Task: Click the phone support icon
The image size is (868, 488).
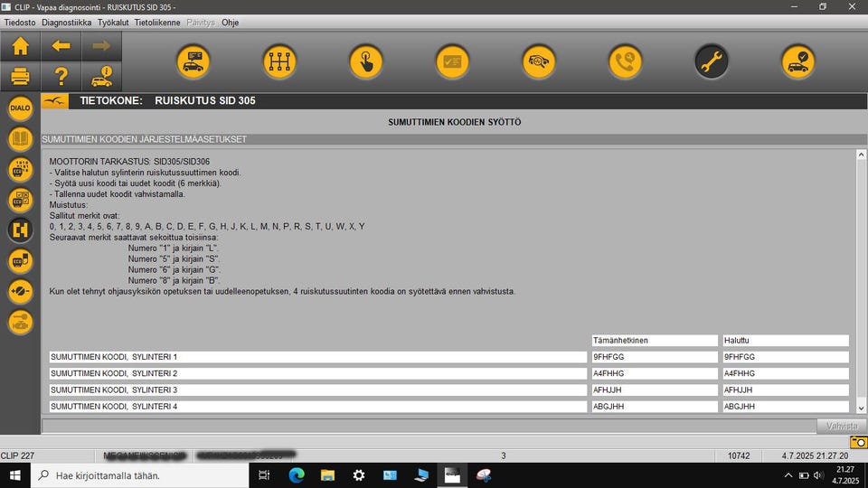Action: pos(625,61)
